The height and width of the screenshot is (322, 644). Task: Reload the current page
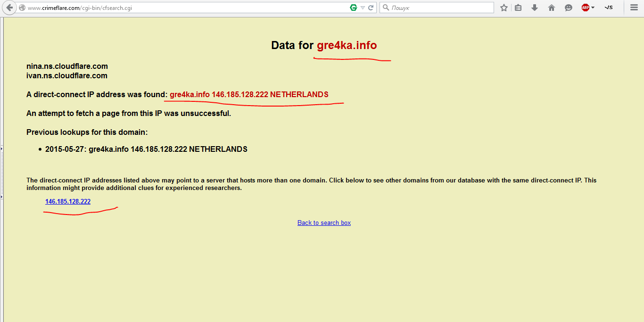coord(371,8)
